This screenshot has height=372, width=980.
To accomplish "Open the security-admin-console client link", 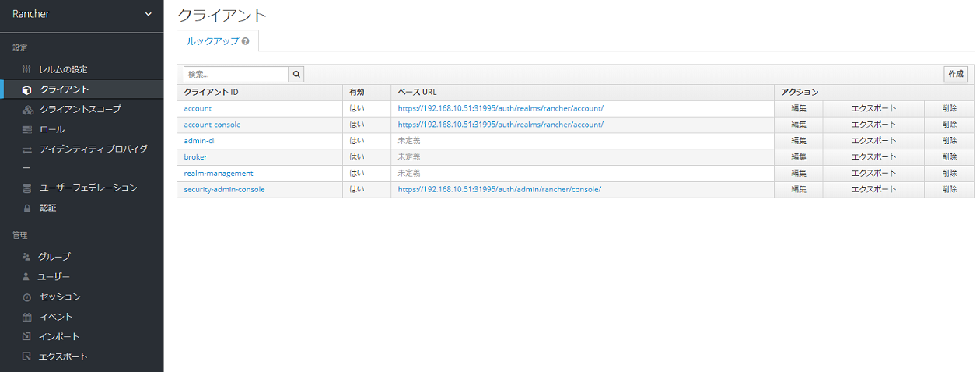I will pos(224,189).
